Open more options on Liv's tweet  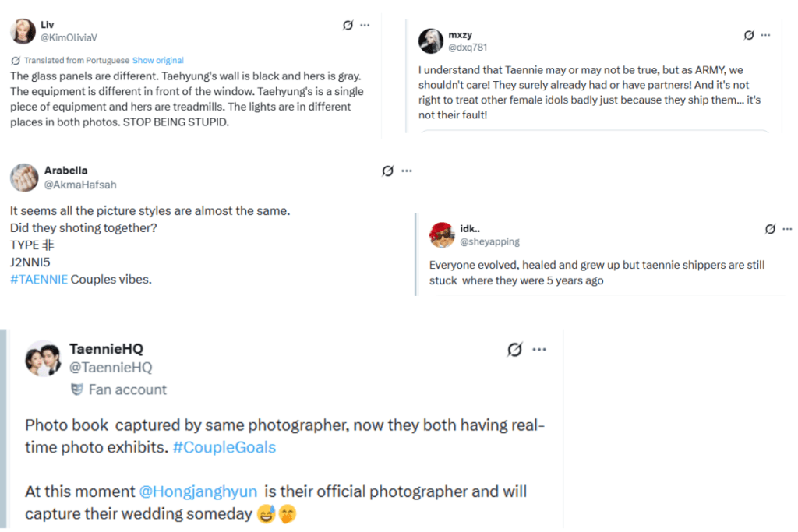(365, 24)
